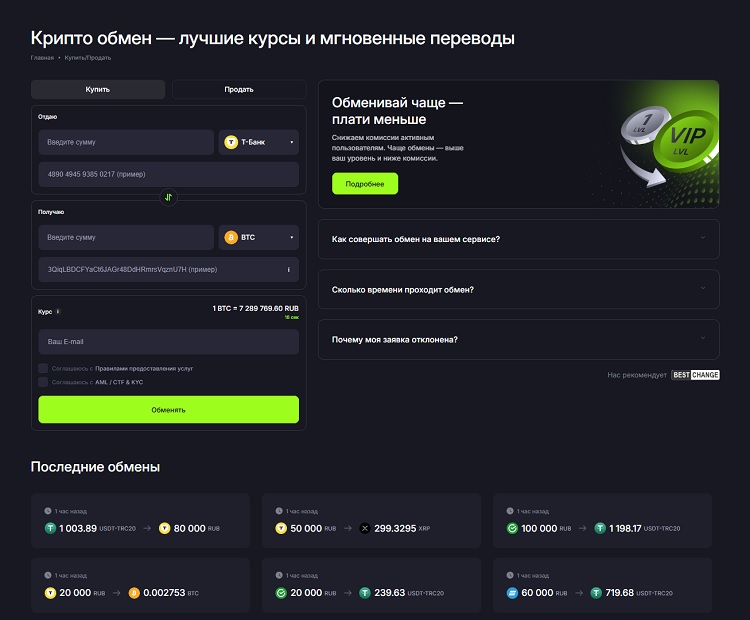Click the orange Bitcoin icon beside 0.002753 BTC
750x620 pixels.
click(134, 592)
